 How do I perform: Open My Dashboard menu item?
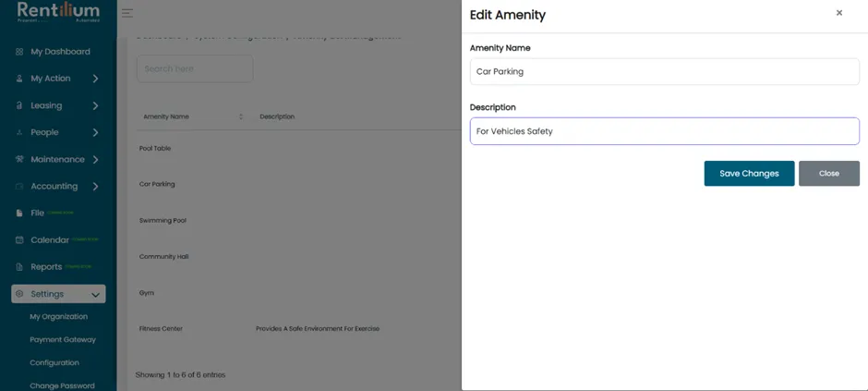pyautogui.click(x=58, y=52)
